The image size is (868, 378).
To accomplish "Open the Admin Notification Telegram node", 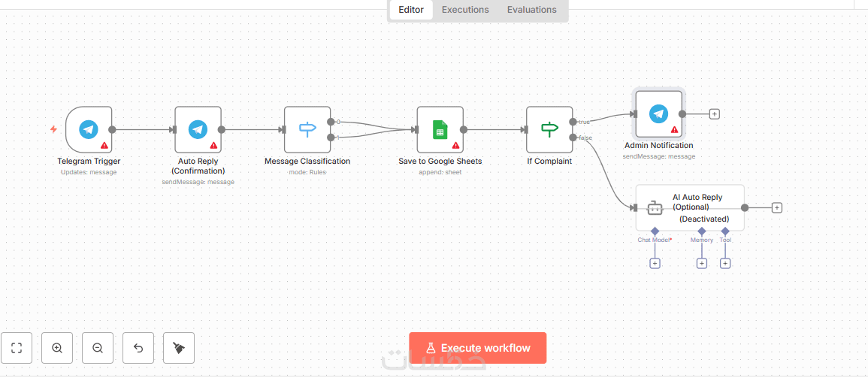I will 659,114.
